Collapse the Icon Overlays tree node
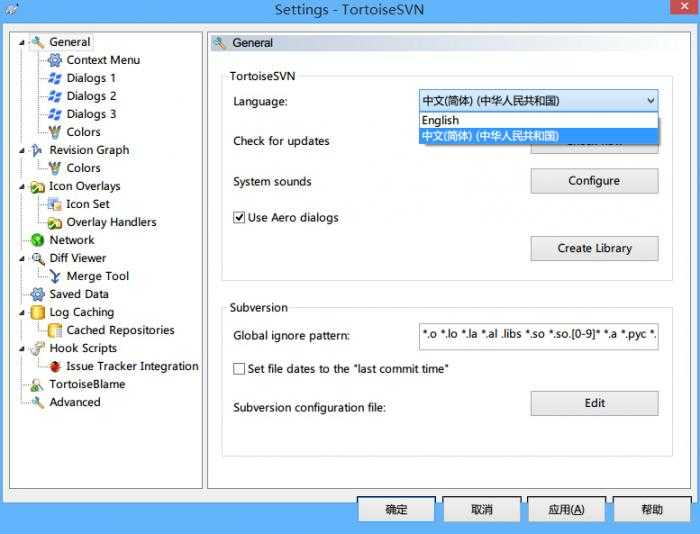 21,187
